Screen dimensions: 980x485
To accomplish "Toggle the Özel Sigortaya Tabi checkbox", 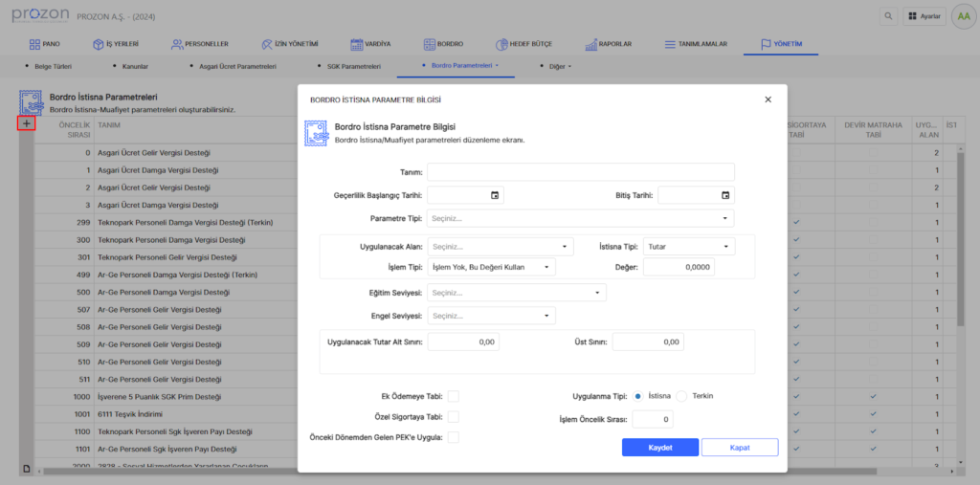I will click(x=454, y=417).
